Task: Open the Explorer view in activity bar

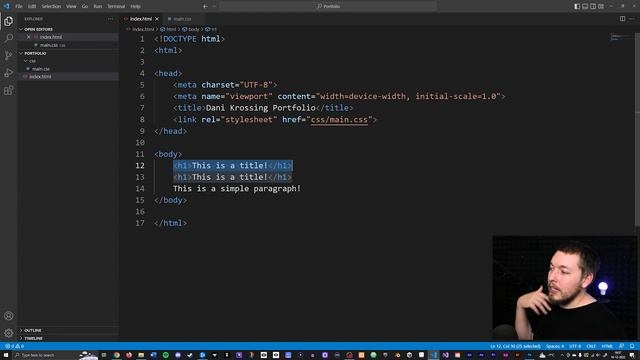Action: click(9, 21)
